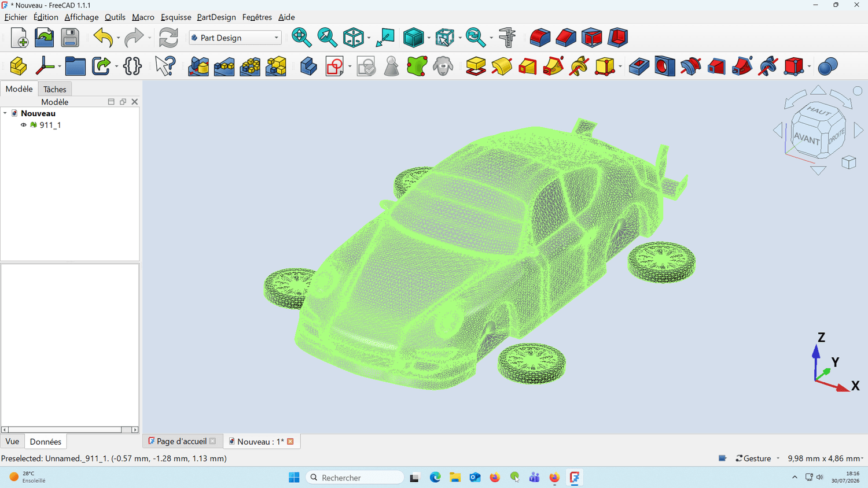Select the Revolution tool

502,66
